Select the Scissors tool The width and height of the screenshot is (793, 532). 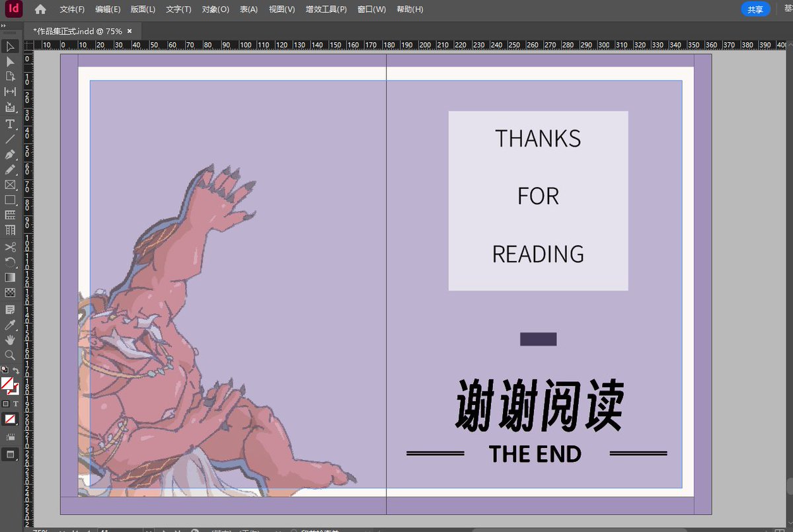[10, 247]
